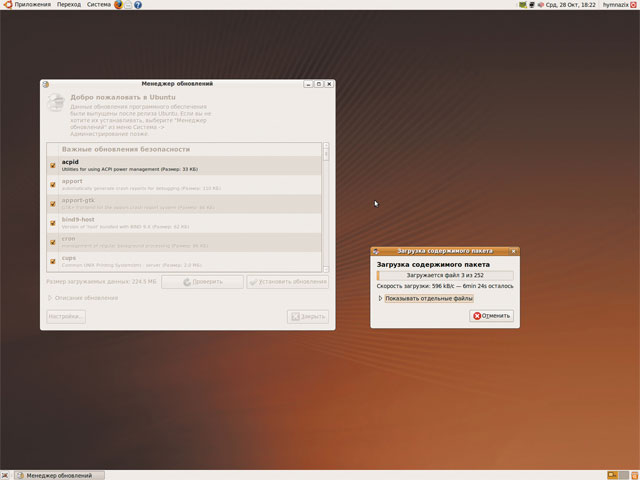Switch to first workspace in workspace switcher
This screenshot has height=480, width=640.
click(612, 475)
